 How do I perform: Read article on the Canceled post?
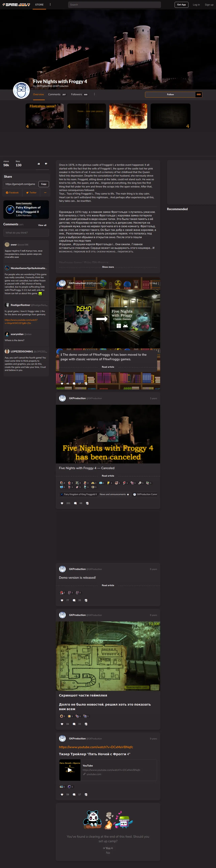108,476
